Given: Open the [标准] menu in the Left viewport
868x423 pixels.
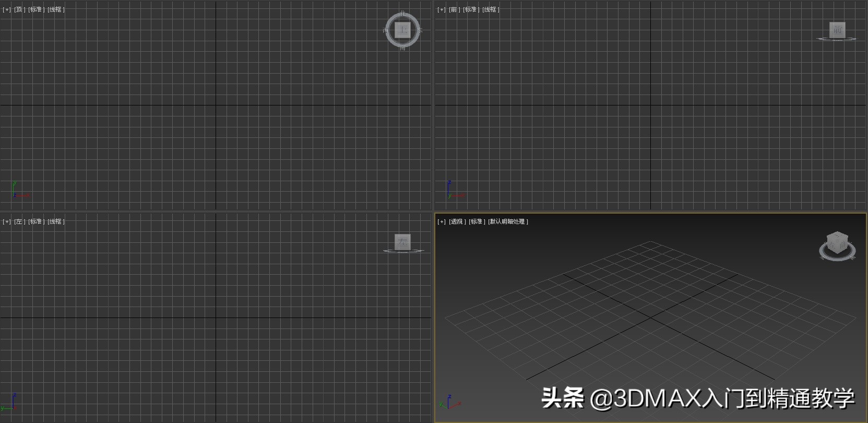Looking at the screenshot, I should [x=36, y=221].
